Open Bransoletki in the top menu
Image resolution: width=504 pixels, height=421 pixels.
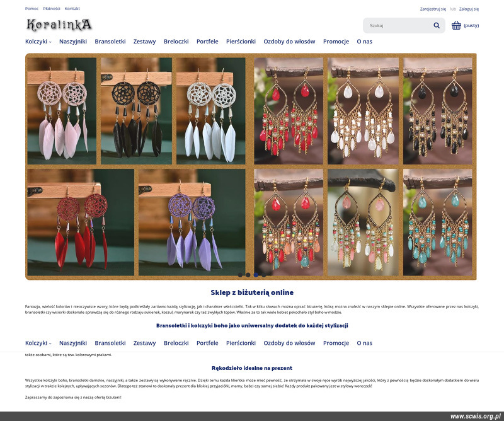click(x=110, y=42)
